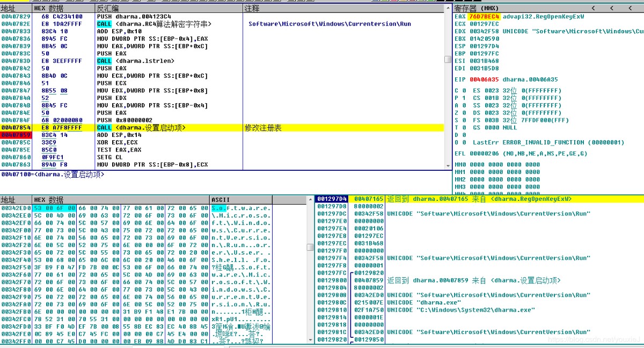The image size is (644, 348).
Task: Click dump pane scrollbar up arrow
Action: (x=310, y=200)
